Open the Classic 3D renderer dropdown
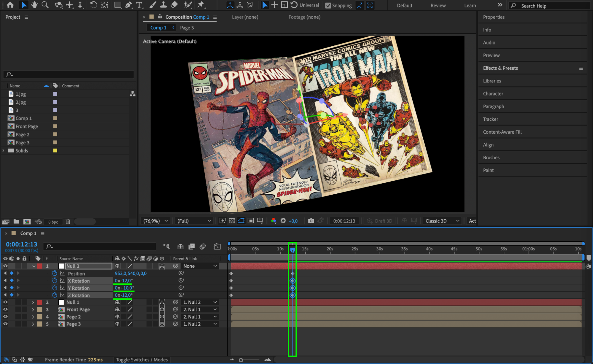The width and height of the screenshot is (593, 364). tap(442, 221)
